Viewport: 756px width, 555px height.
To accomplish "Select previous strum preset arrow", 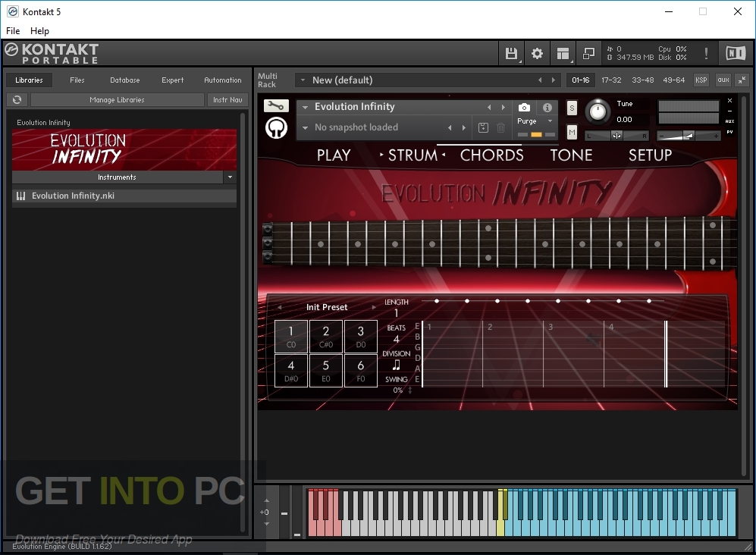I will [279, 307].
